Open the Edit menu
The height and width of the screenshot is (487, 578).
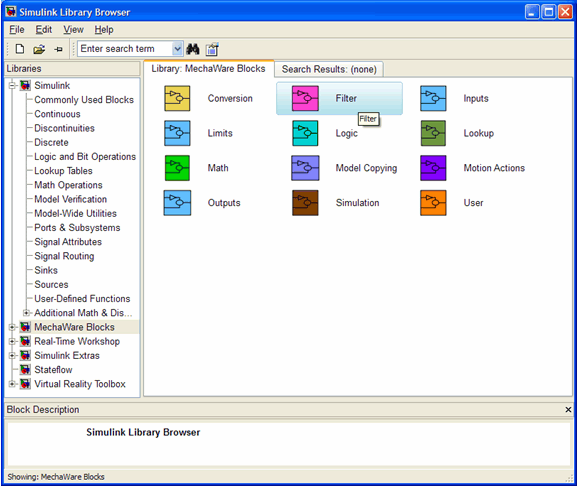43,29
